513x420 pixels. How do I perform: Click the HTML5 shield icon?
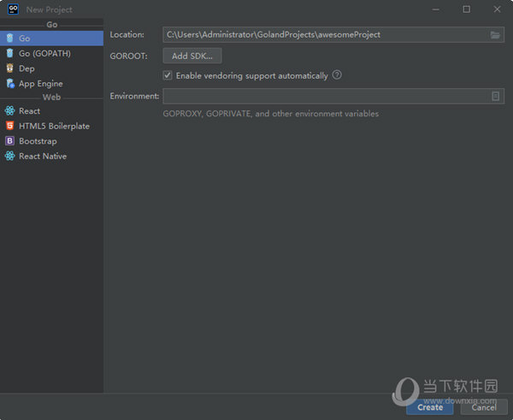[x=9, y=126]
